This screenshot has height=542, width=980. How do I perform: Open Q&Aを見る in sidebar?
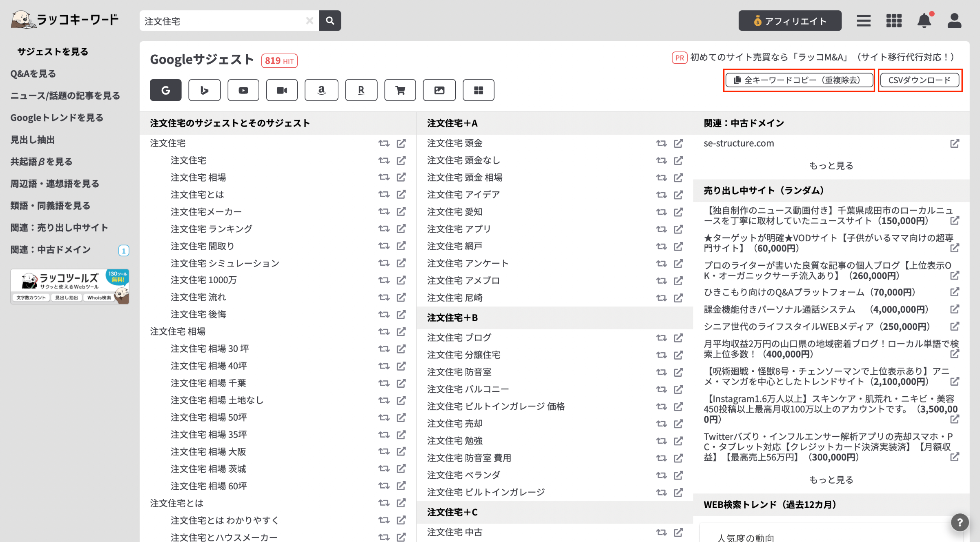click(x=33, y=73)
